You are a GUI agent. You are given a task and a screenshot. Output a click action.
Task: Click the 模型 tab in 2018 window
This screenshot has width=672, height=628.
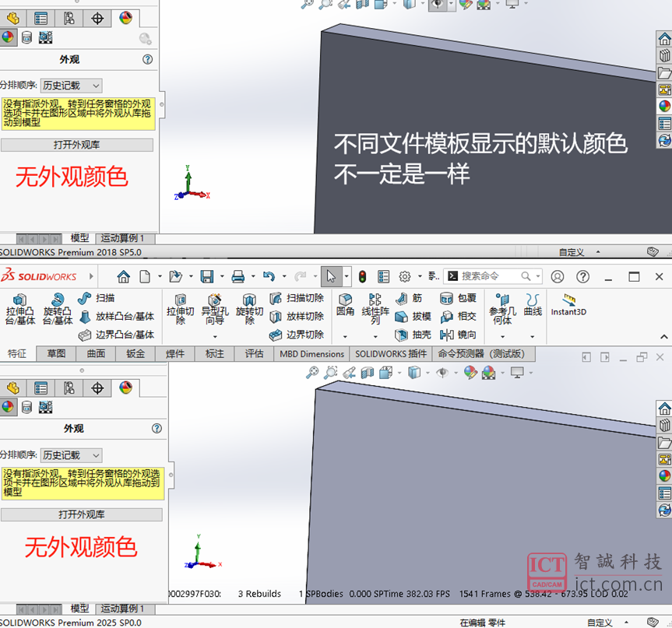(x=79, y=238)
